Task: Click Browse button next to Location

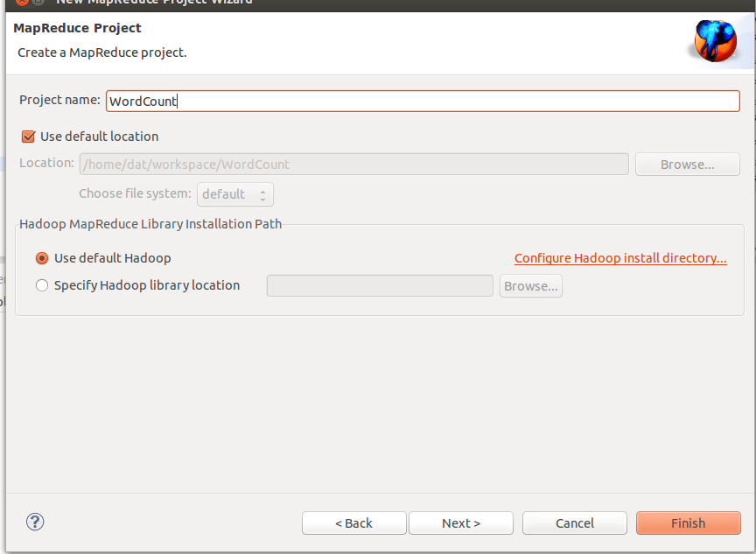Action: (688, 165)
